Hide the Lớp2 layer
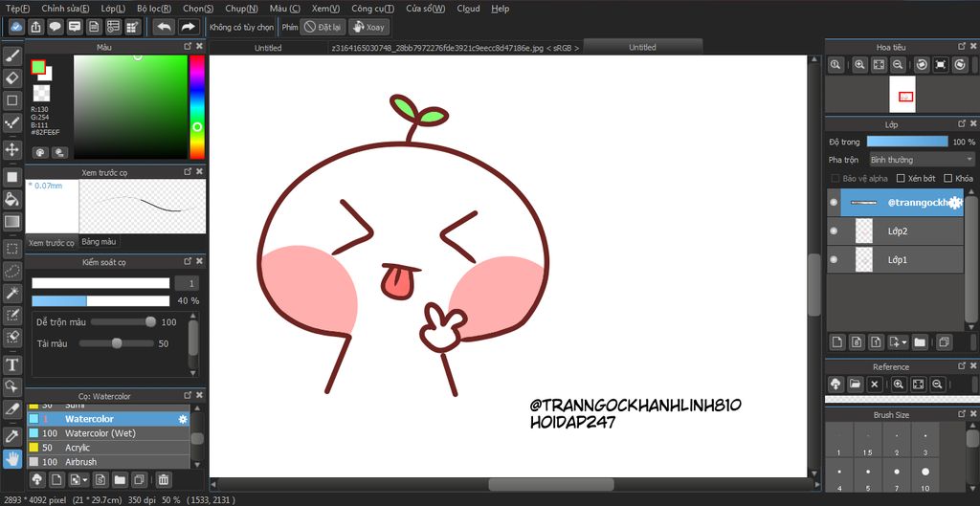 (834, 231)
